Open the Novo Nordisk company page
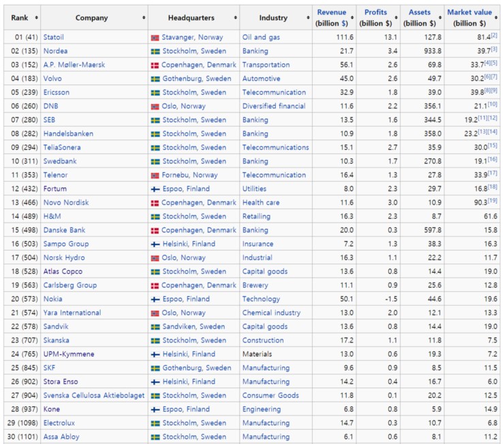The image size is (504, 444). pos(66,203)
